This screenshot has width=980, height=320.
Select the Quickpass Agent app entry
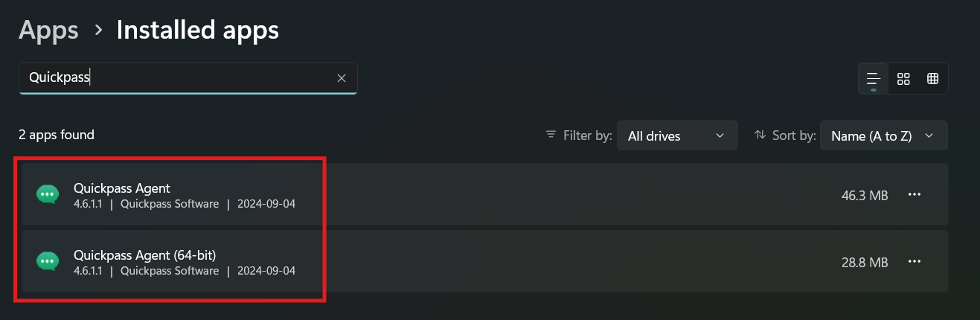(x=485, y=195)
